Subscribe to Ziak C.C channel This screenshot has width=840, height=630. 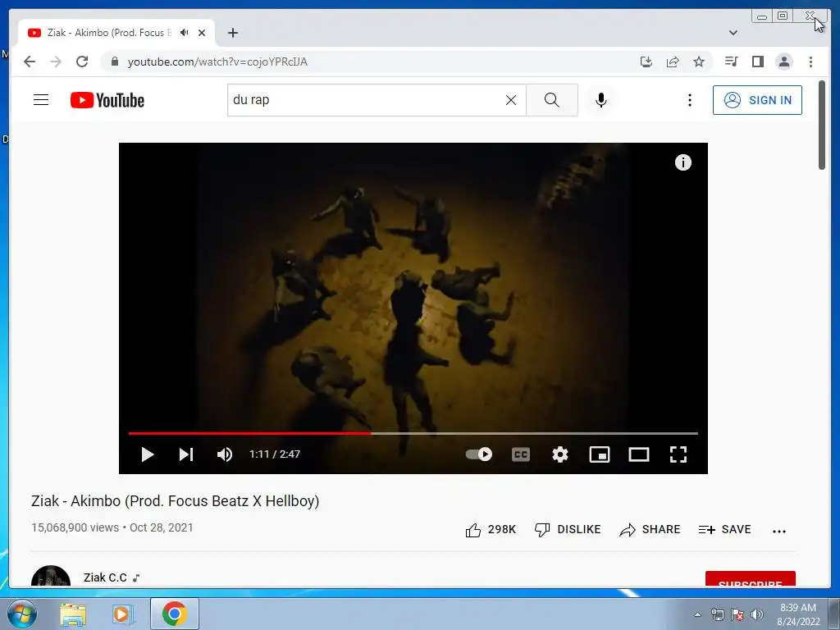pos(750,579)
